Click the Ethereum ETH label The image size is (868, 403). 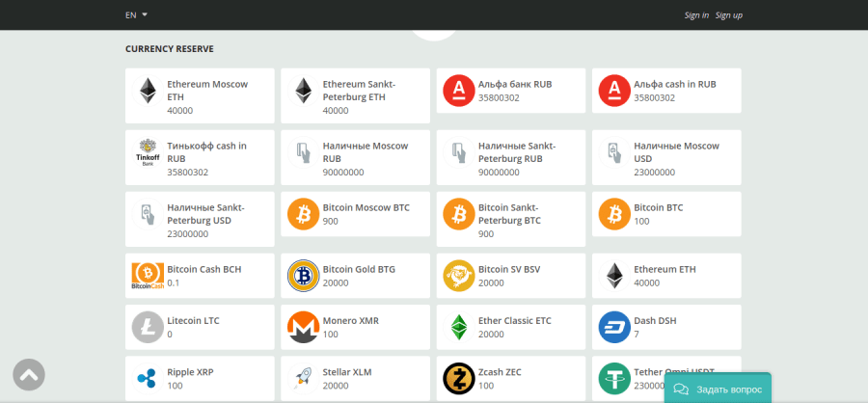pos(665,269)
